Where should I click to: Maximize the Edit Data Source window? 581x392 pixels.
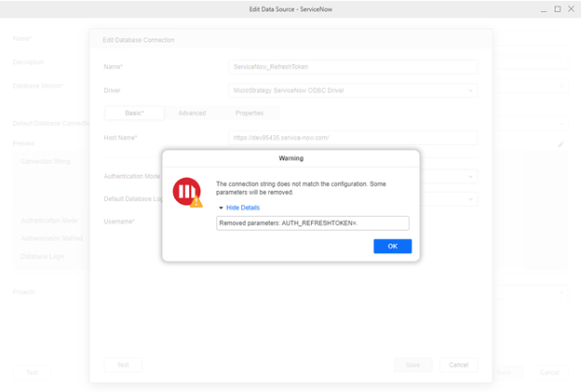558,9
